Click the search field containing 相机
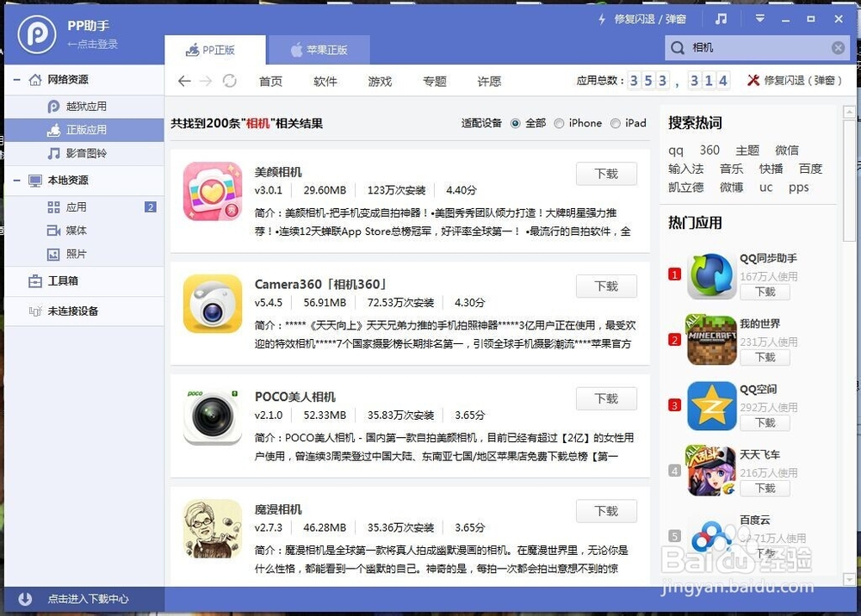The width and height of the screenshot is (861, 616). pyautogui.click(x=758, y=47)
